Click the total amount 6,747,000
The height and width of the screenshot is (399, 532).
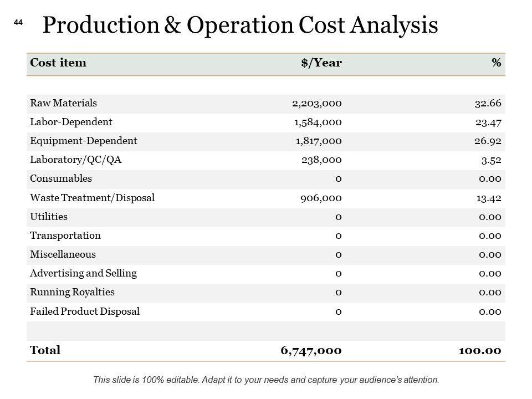point(311,350)
